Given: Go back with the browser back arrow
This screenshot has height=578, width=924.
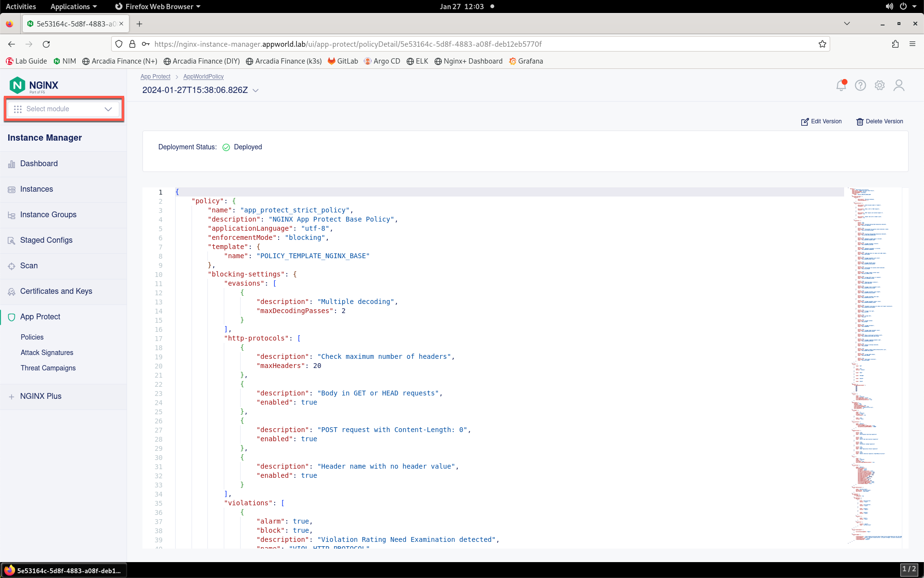Looking at the screenshot, I should 12,44.
